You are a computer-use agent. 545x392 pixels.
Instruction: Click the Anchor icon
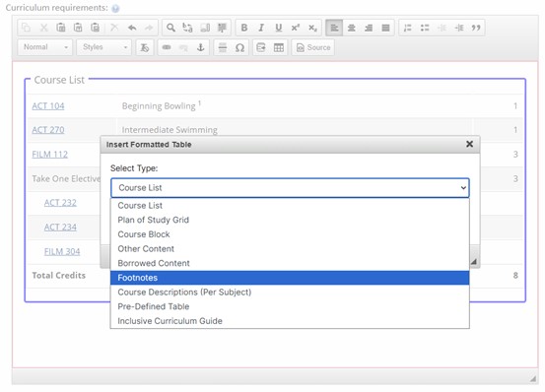[200, 47]
